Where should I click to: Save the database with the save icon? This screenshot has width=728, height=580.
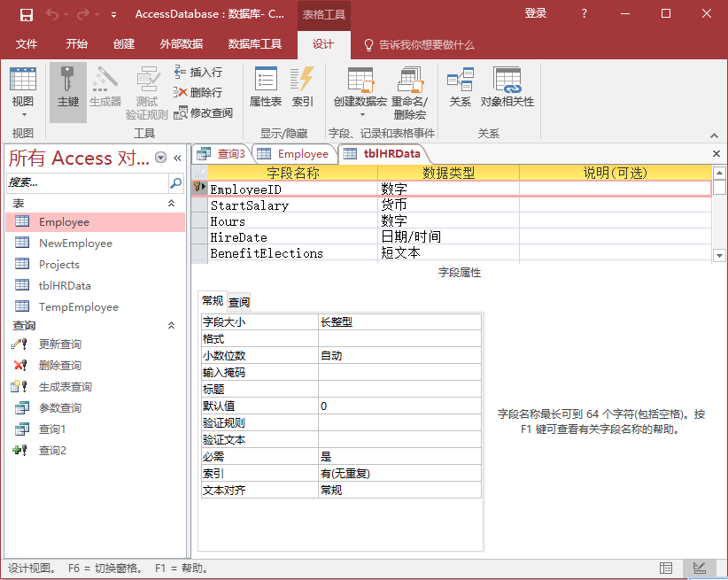(26, 14)
